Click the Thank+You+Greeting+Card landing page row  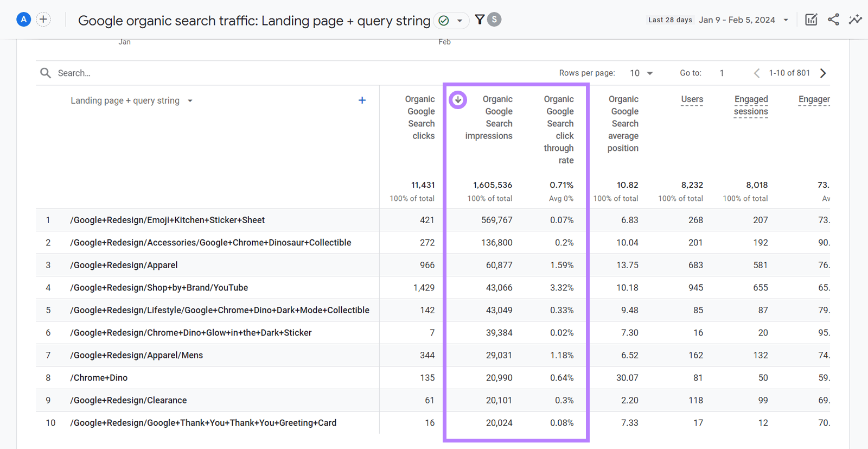point(203,423)
